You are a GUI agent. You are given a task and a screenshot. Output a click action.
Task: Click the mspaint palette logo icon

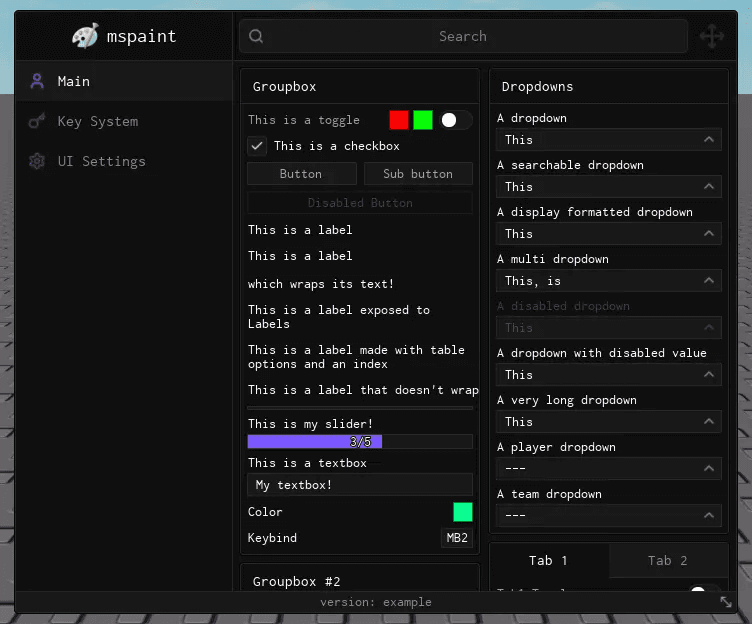coord(85,36)
